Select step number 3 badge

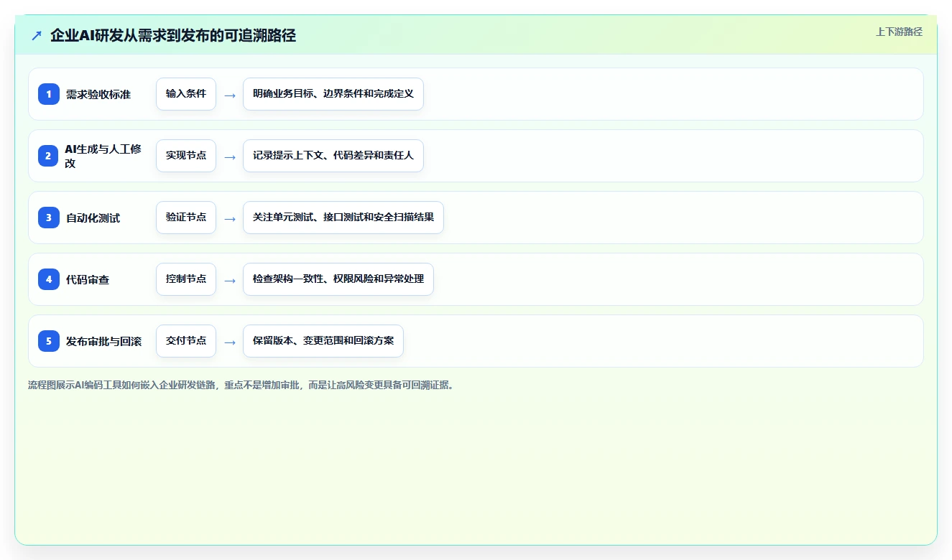(x=49, y=218)
